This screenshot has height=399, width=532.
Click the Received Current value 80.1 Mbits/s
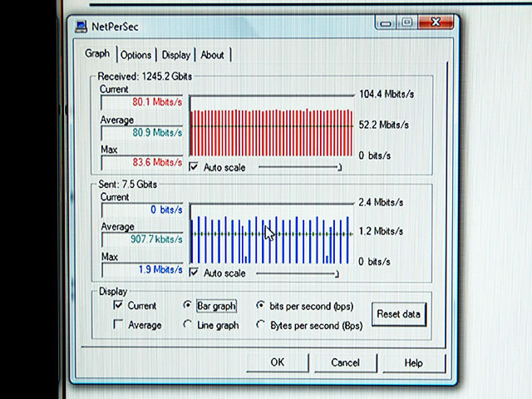tap(142, 101)
